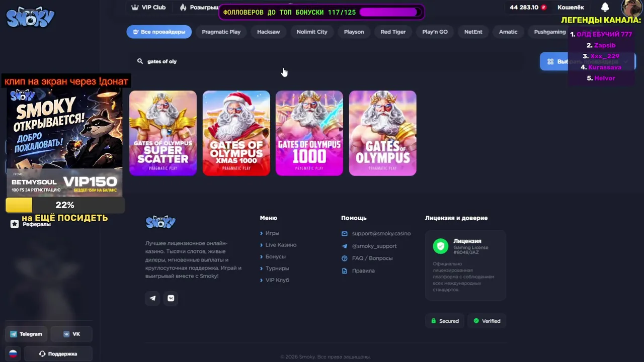The height and width of the screenshot is (362, 644).
Task: Open the Кошелёк wallet
Action: 571,8
